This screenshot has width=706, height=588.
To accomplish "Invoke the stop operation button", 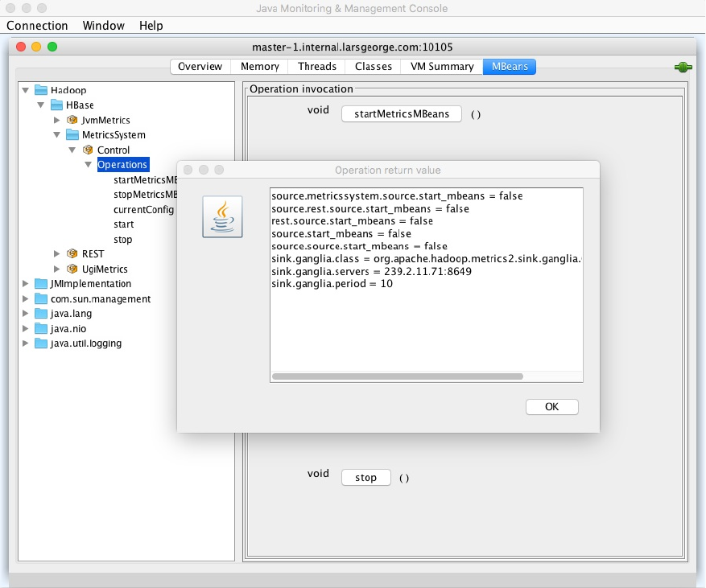I will click(x=366, y=477).
